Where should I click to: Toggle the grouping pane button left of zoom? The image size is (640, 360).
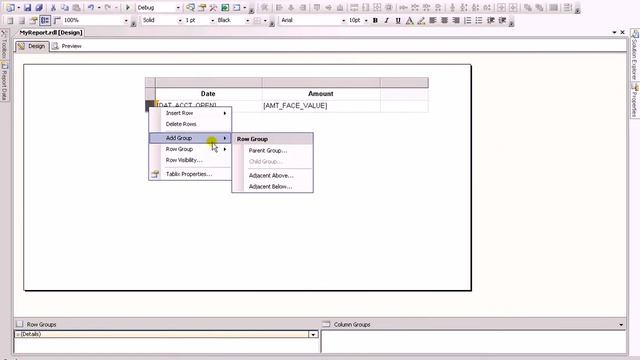pyautogui.click(x=57, y=20)
